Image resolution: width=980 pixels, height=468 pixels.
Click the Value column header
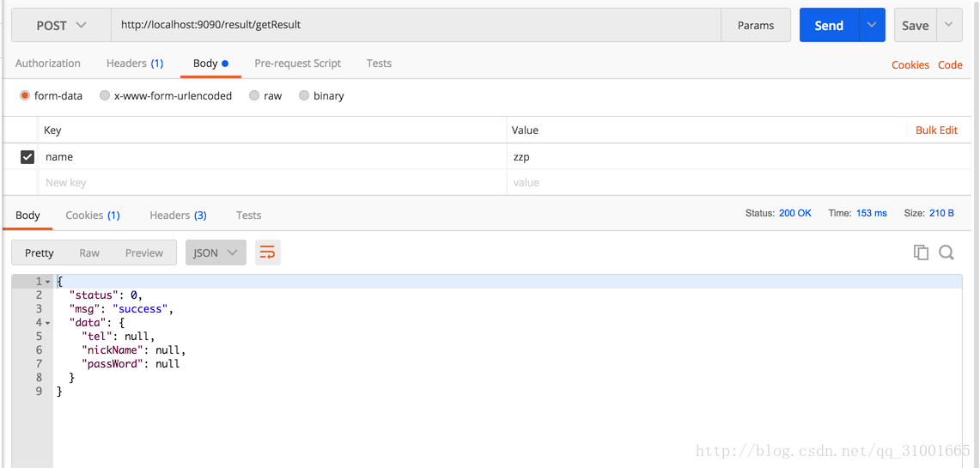[525, 130]
